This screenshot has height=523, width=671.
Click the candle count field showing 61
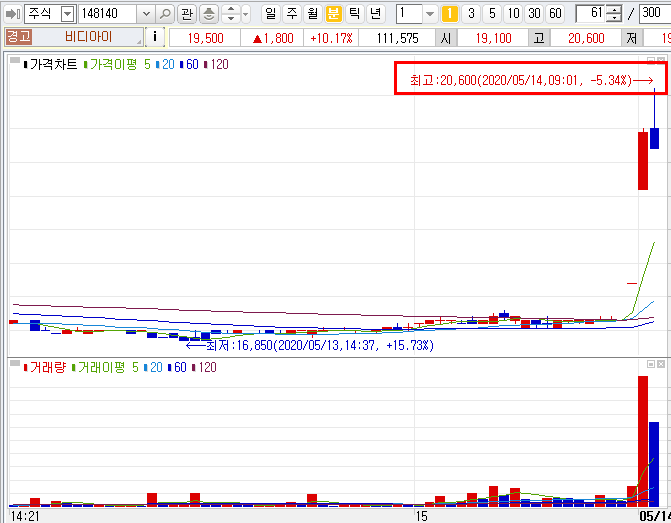click(x=591, y=14)
